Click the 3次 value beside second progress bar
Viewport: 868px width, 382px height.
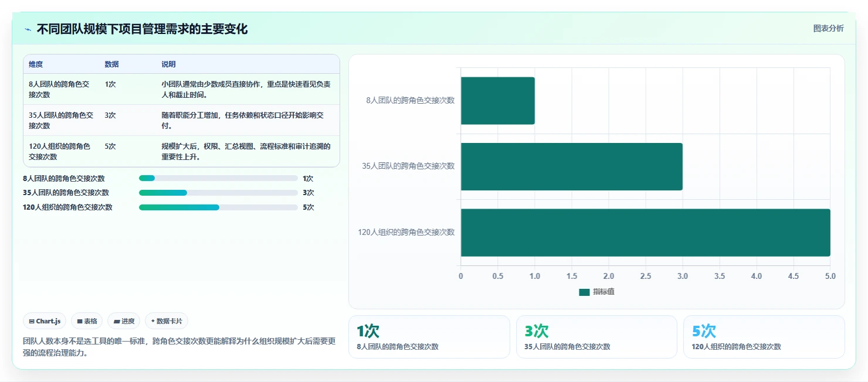tap(308, 193)
